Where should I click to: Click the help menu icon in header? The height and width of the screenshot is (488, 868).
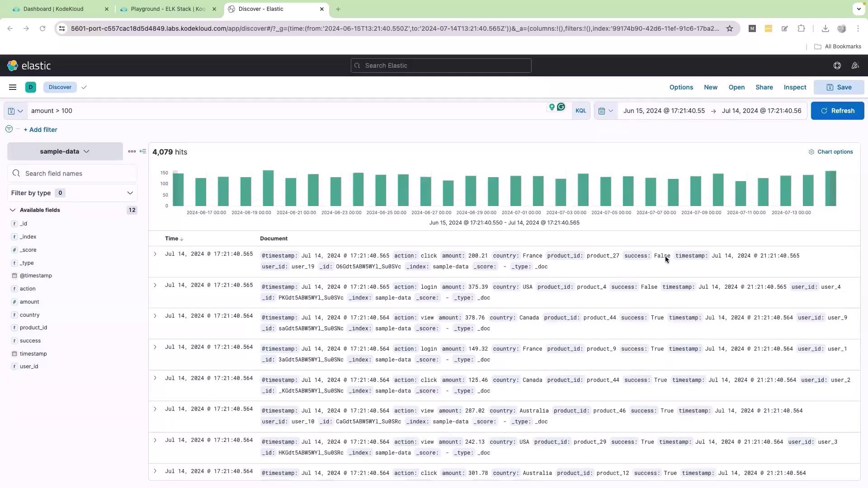[837, 66]
